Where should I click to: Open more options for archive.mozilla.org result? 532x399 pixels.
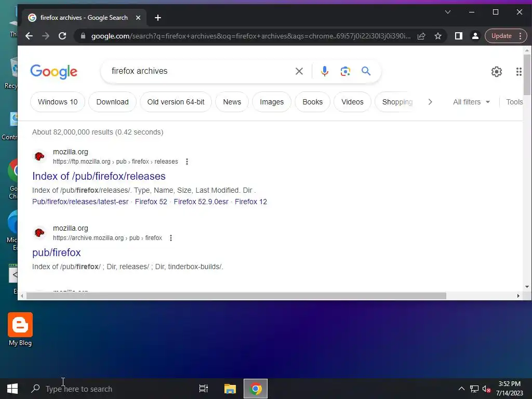click(171, 238)
